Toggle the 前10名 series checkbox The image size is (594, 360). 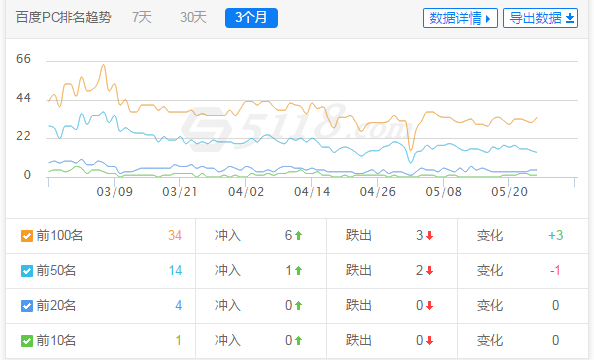click(x=27, y=341)
